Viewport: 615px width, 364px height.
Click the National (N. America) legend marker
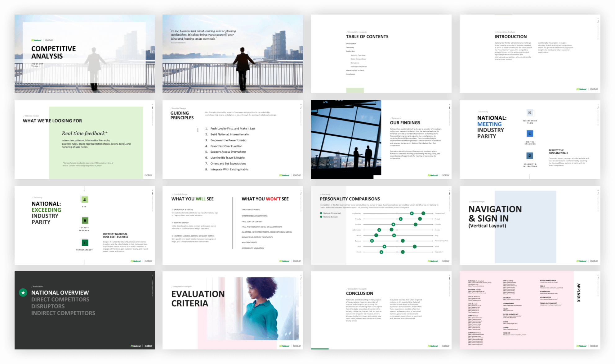pos(321,213)
